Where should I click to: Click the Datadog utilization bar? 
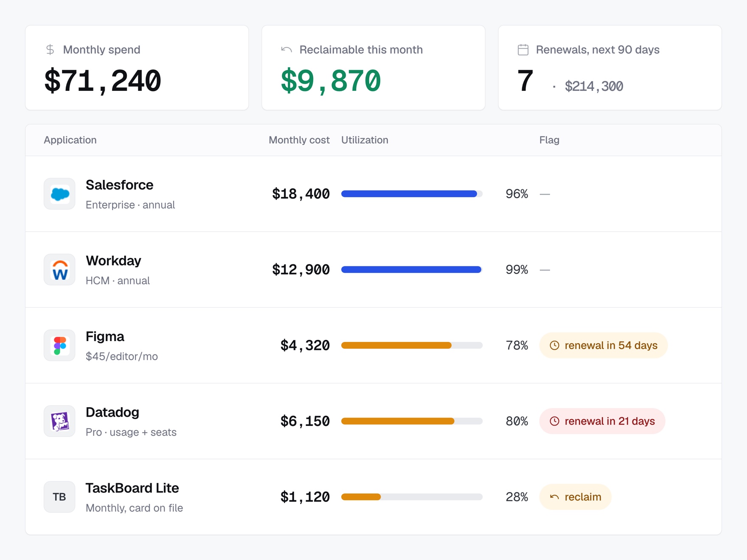412,421
